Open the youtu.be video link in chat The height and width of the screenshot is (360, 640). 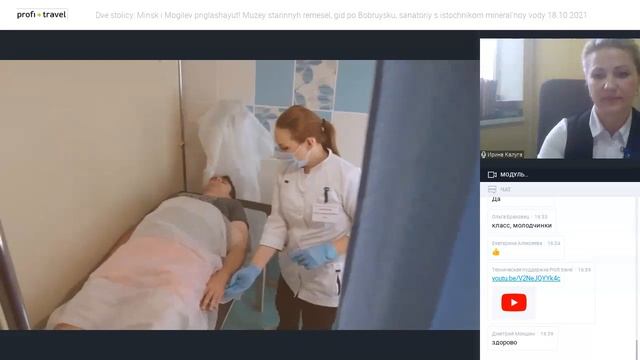coord(525,278)
